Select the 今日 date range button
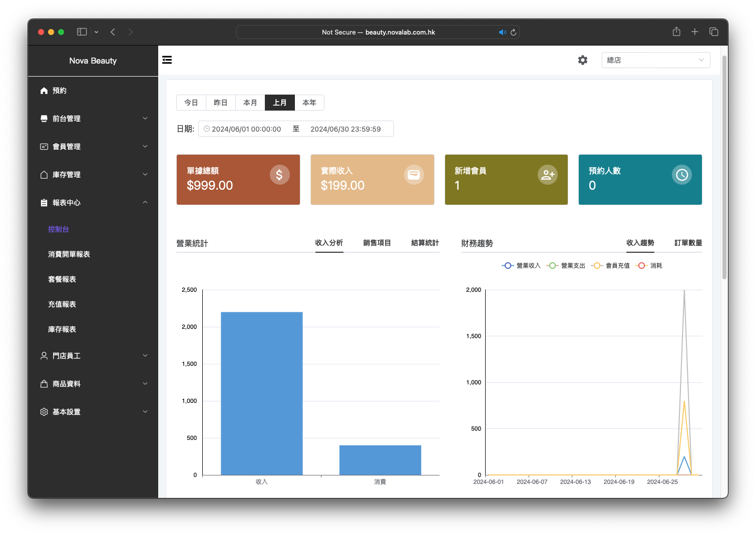 (x=191, y=103)
